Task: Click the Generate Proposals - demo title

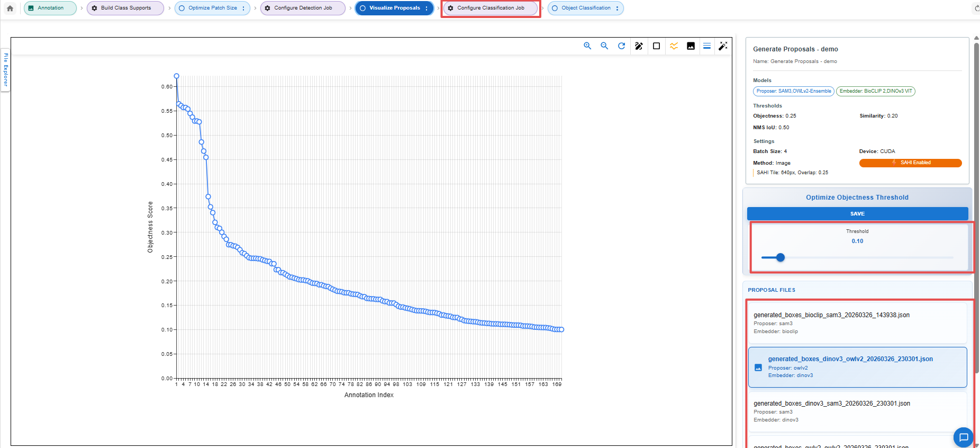Action: coord(795,49)
